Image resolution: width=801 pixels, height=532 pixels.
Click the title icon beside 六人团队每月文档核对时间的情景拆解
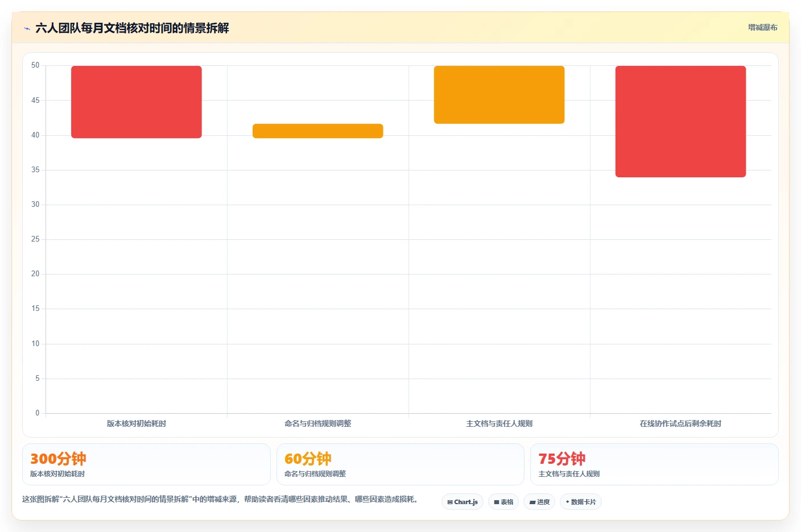pos(27,28)
